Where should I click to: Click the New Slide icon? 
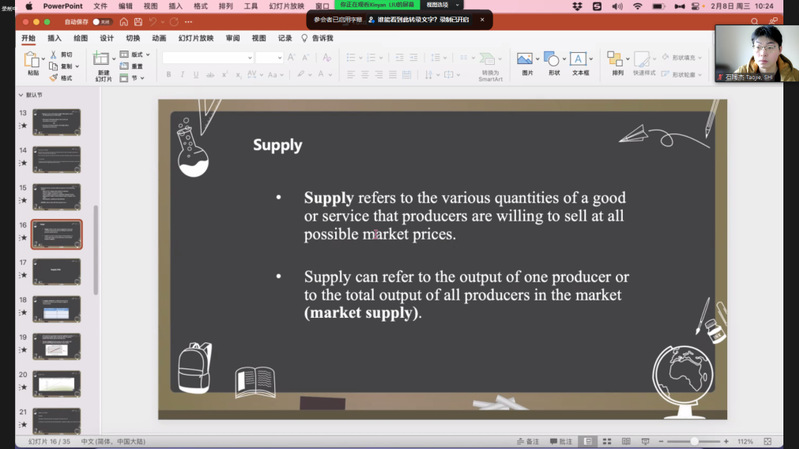click(x=103, y=61)
